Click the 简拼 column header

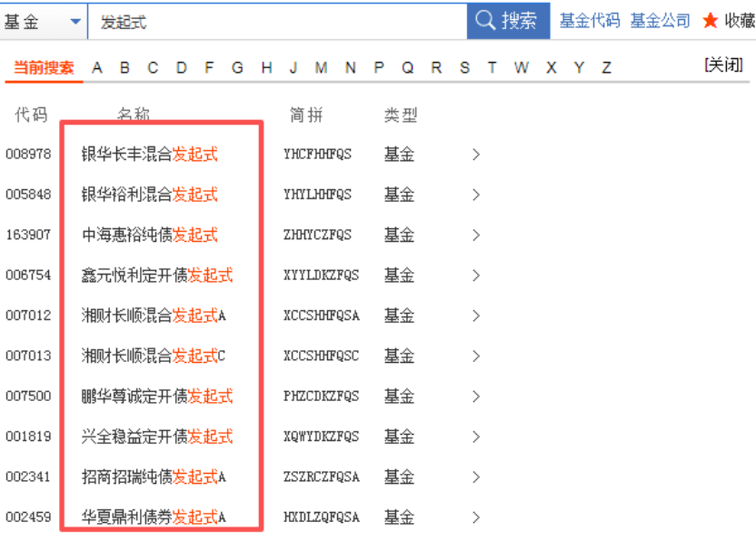(x=306, y=115)
